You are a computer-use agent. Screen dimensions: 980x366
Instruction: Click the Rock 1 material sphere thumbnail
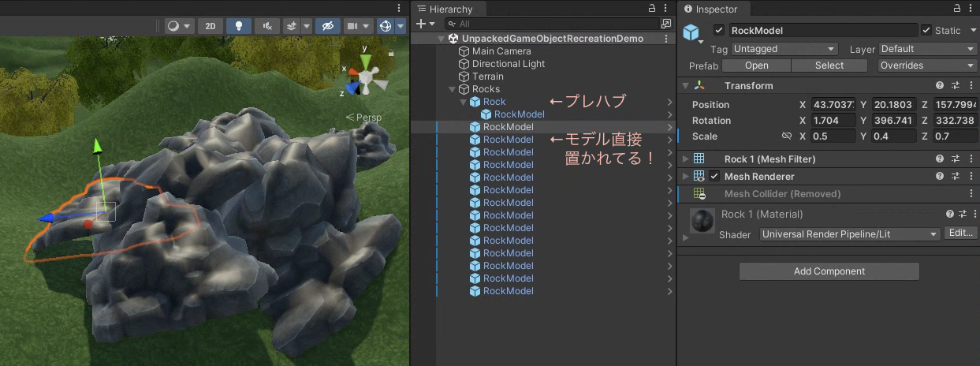[702, 221]
